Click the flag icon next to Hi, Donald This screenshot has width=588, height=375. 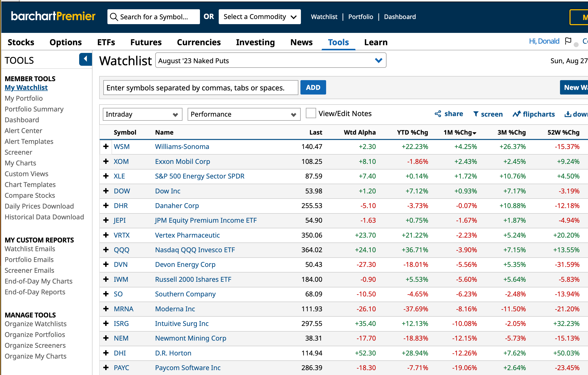pyautogui.click(x=568, y=41)
